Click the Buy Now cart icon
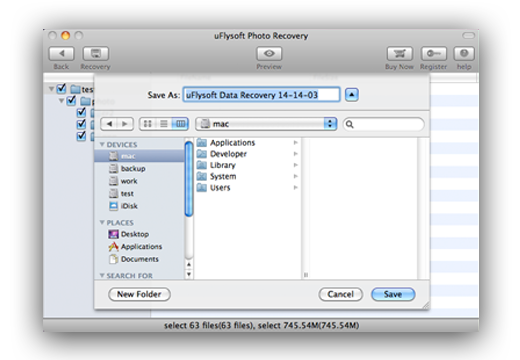520x360 pixels. tap(399, 53)
